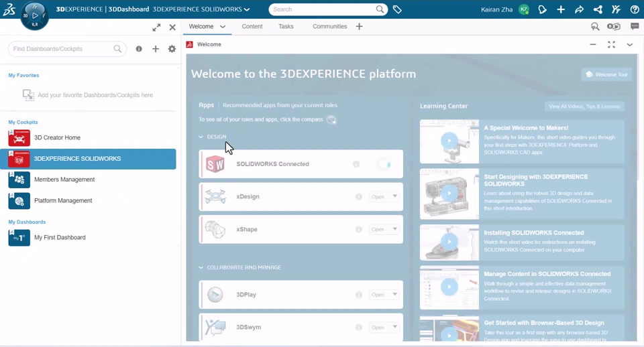
Task: Open the 3DEXPERIENCE compass
Action: pos(35,15)
